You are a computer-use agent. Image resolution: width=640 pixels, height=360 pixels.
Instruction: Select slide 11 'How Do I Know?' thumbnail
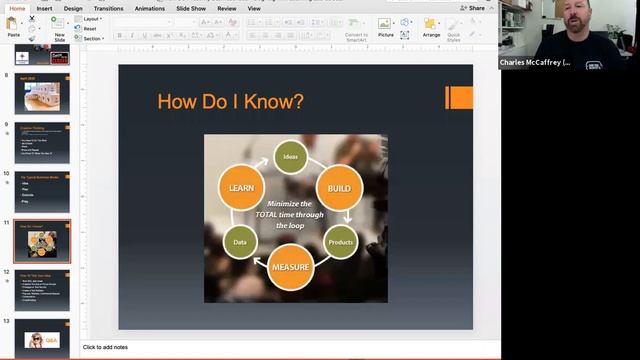(x=42, y=241)
